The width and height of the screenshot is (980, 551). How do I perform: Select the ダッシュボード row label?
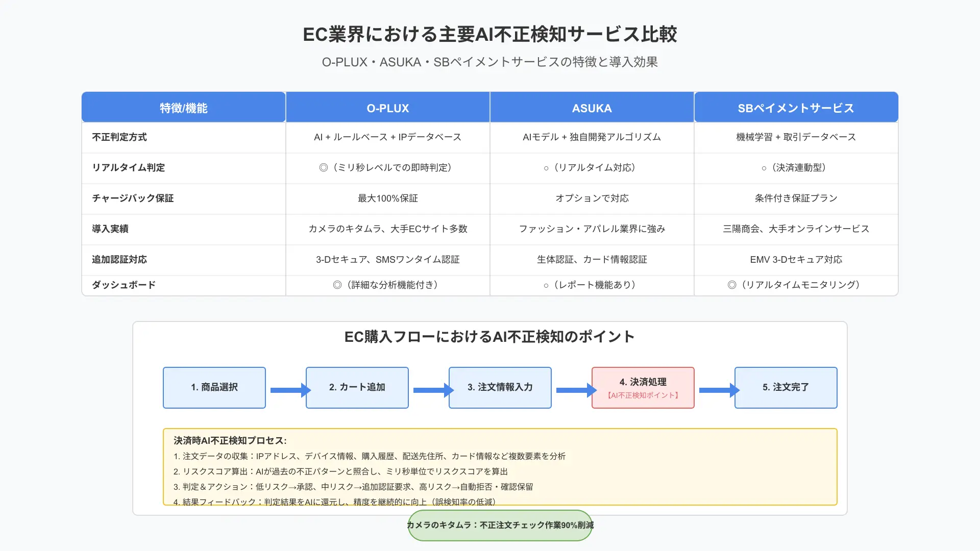124,285
